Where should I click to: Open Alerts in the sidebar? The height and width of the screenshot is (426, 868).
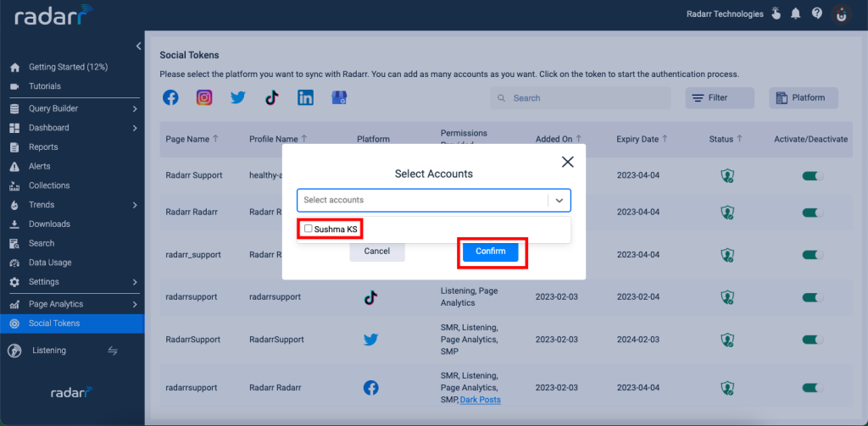click(39, 167)
